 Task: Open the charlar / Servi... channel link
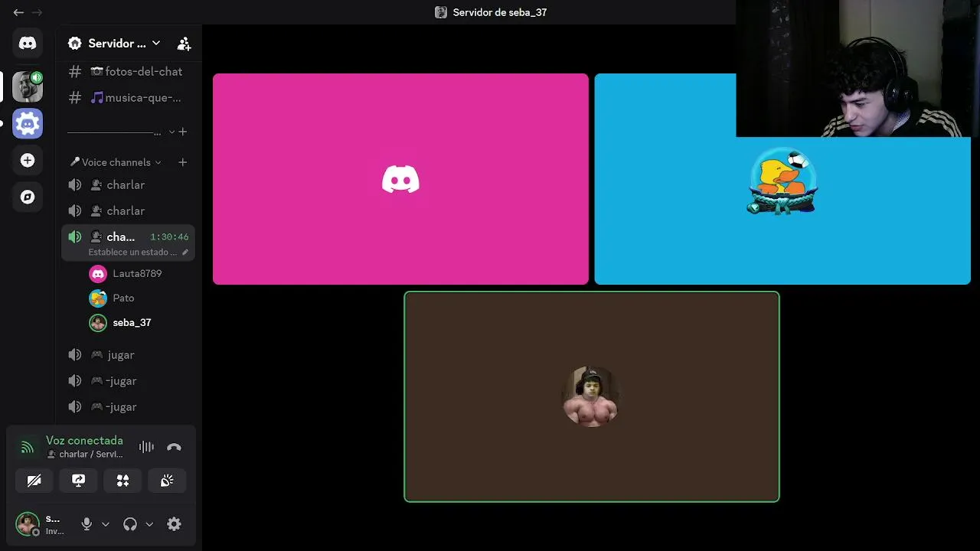(x=85, y=455)
